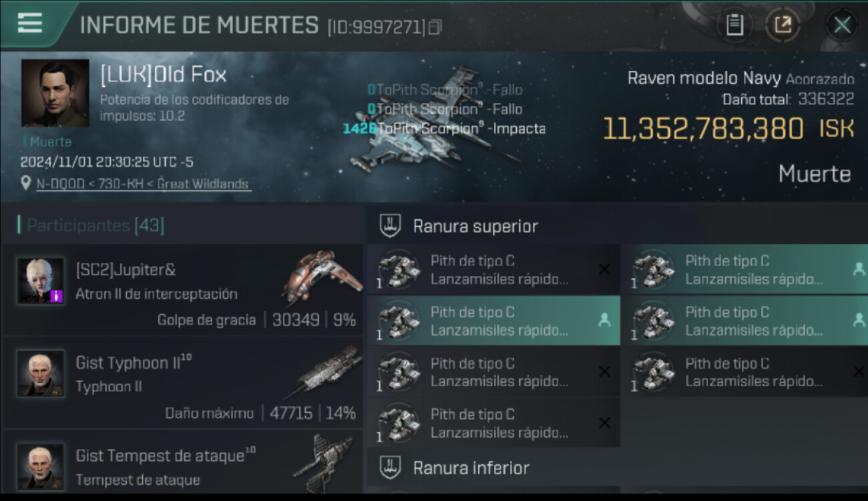Click the Raven modelo Navy ship name
This screenshot has width=868, height=501.
(704, 78)
